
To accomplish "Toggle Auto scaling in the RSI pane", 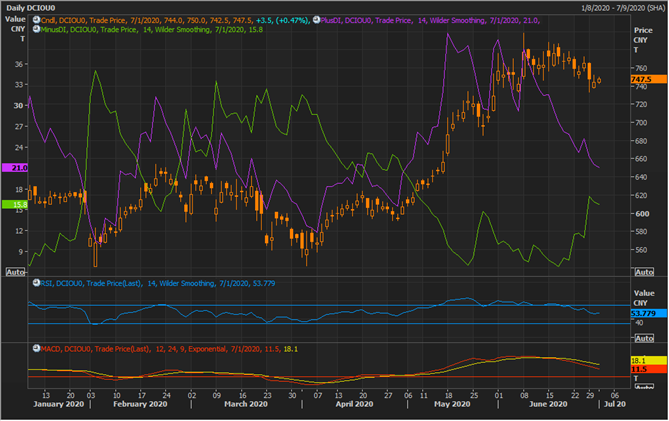I will point(644,338).
